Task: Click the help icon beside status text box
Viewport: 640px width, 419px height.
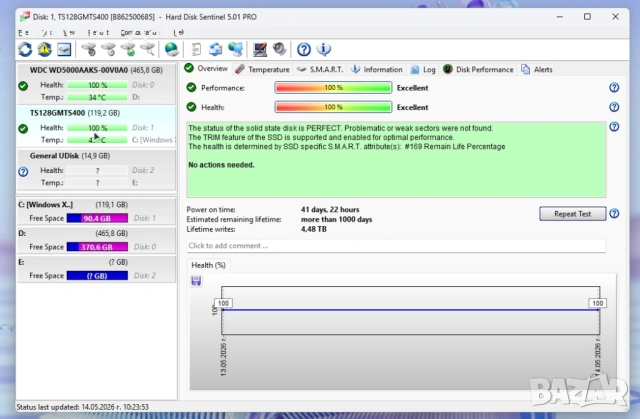Action: coord(614,127)
